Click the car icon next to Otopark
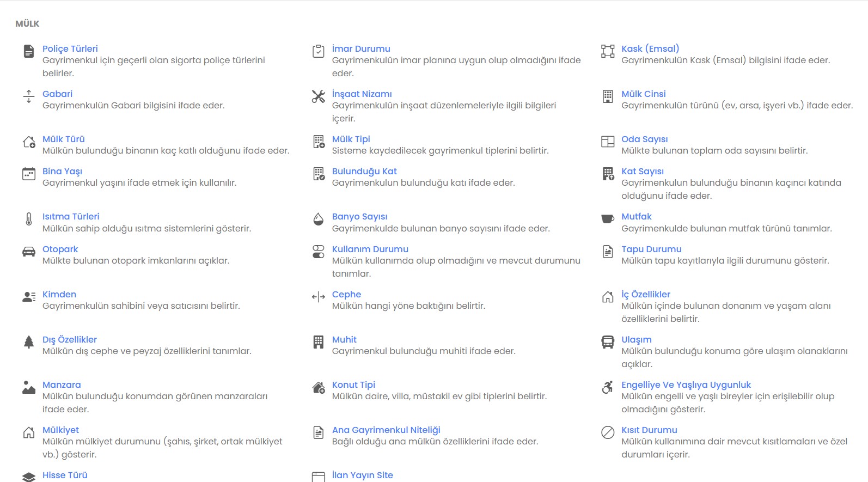The image size is (868, 482). click(x=29, y=252)
